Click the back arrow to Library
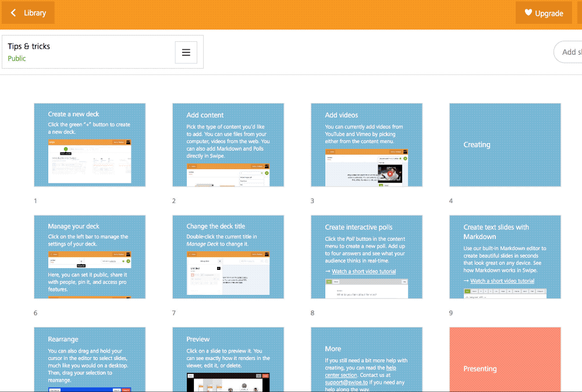582x392 pixels. 28,13
